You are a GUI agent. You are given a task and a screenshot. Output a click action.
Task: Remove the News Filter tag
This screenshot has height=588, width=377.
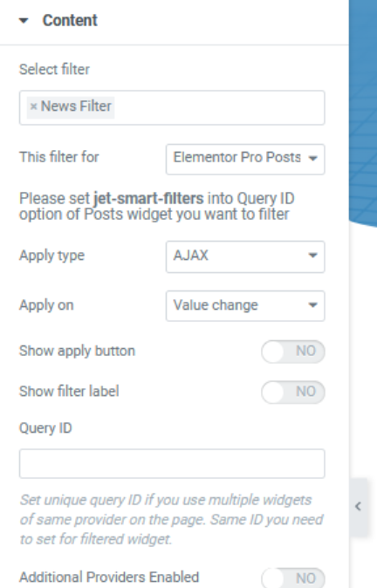pyautogui.click(x=33, y=106)
